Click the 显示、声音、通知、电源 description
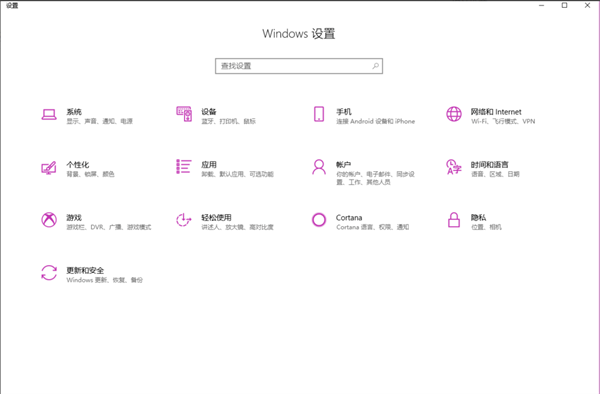 pos(99,121)
